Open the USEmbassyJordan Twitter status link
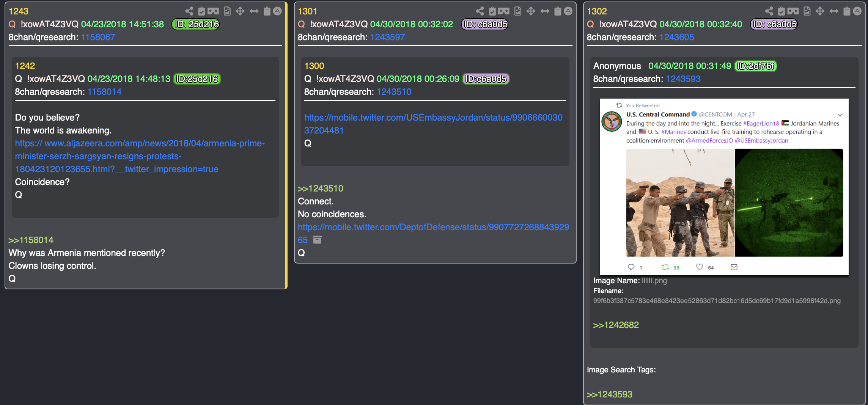Viewport: 868px width, 405px height. (433, 124)
